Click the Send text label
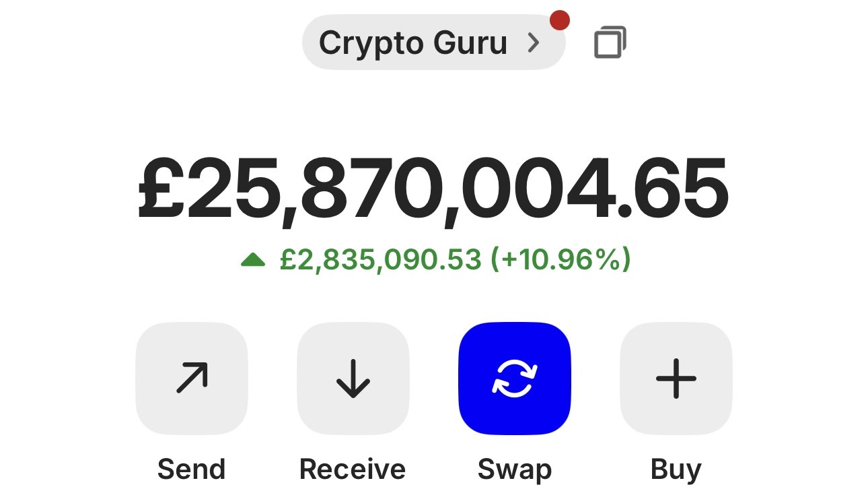The image size is (868, 489). coord(192,469)
